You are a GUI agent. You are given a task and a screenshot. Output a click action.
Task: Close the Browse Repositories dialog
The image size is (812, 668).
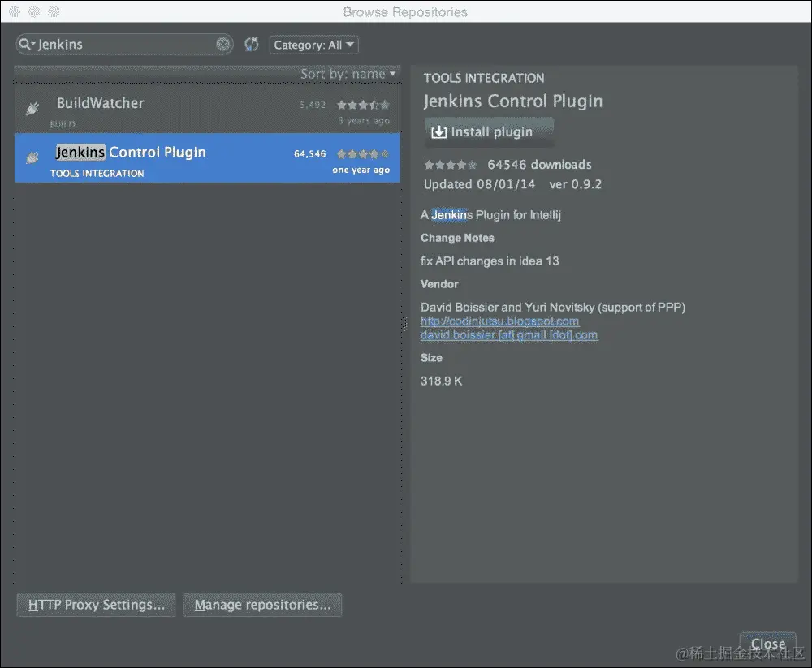[x=768, y=644]
